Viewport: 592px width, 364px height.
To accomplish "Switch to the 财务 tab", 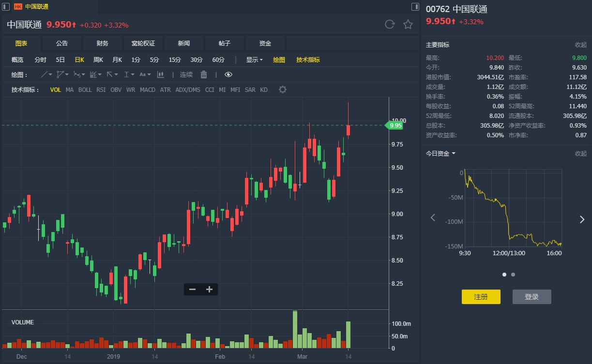I will pos(103,44).
